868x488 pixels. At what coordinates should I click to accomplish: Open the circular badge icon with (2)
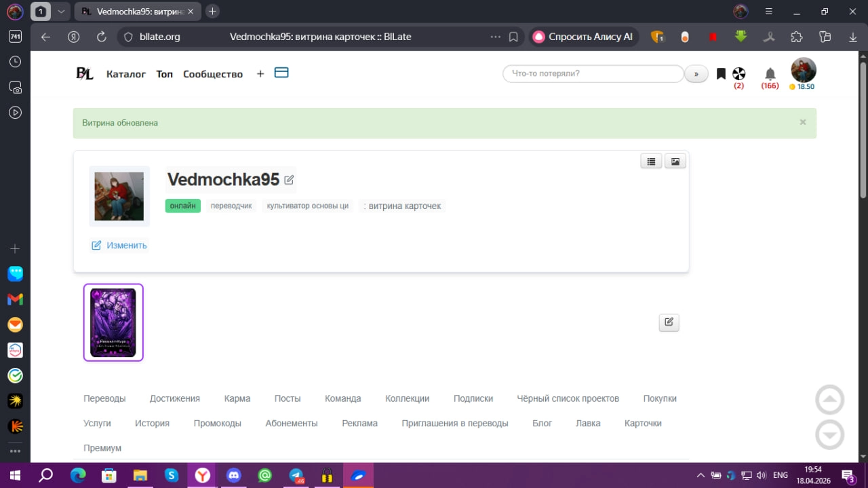pyautogui.click(x=738, y=74)
